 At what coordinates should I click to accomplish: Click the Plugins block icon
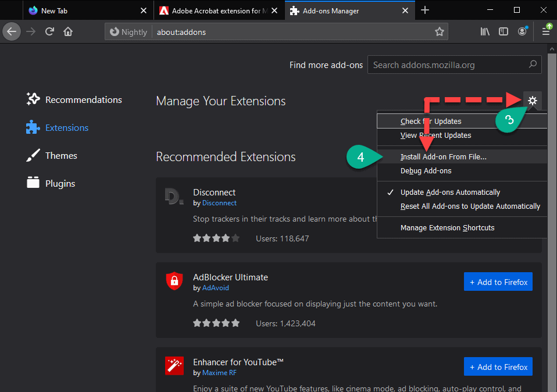pyautogui.click(x=33, y=183)
